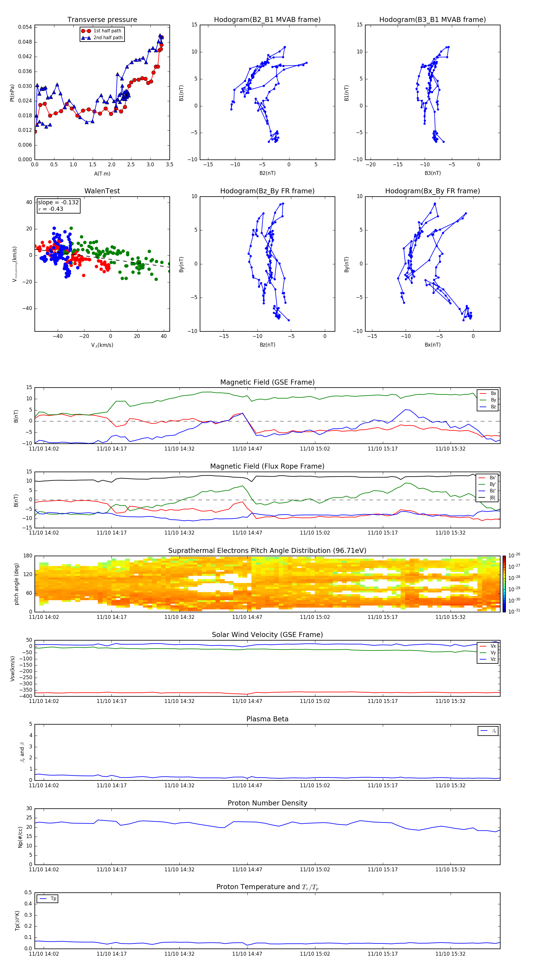Click the "Transverse pressure" plot title
This screenshot has height=980, width=535.
[x=102, y=20]
